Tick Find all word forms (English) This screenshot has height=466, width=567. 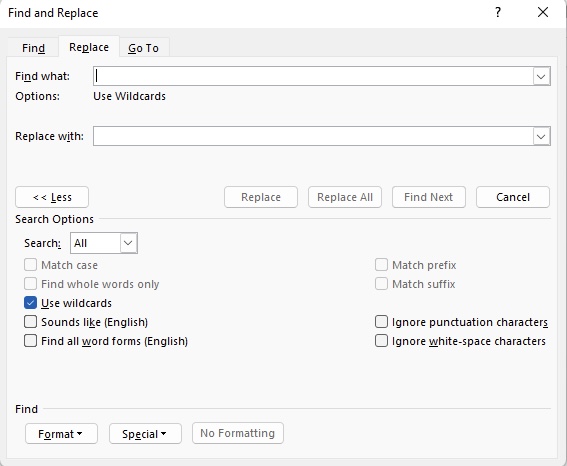tap(30, 341)
